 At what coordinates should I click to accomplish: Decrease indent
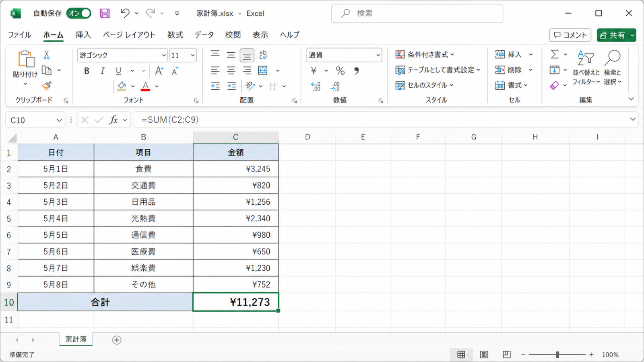click(215, 86)
